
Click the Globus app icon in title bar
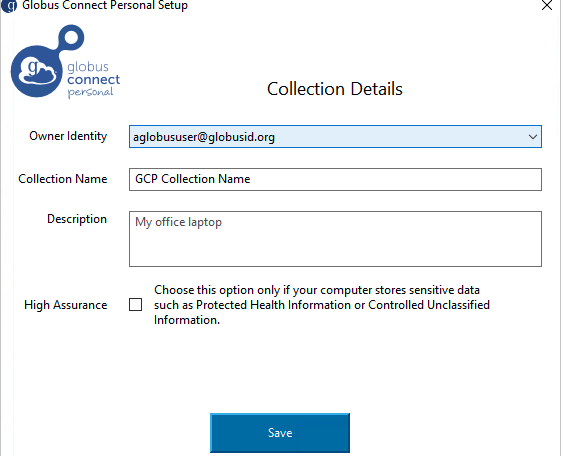tap(9, 5)
